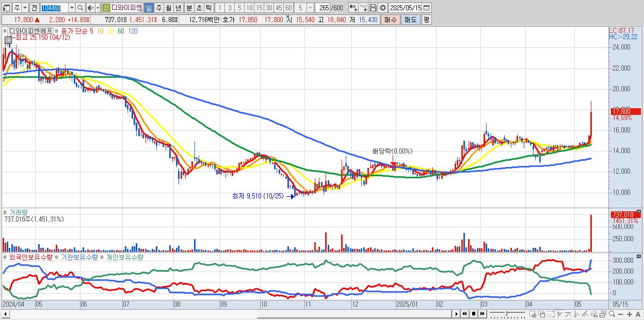Open the calendar date picker icon
644x320 pixels.
(426, 8)
